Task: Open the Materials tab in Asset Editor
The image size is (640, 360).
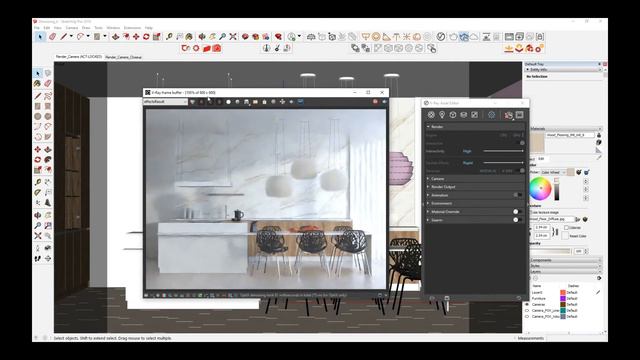Action: (431, 115)
